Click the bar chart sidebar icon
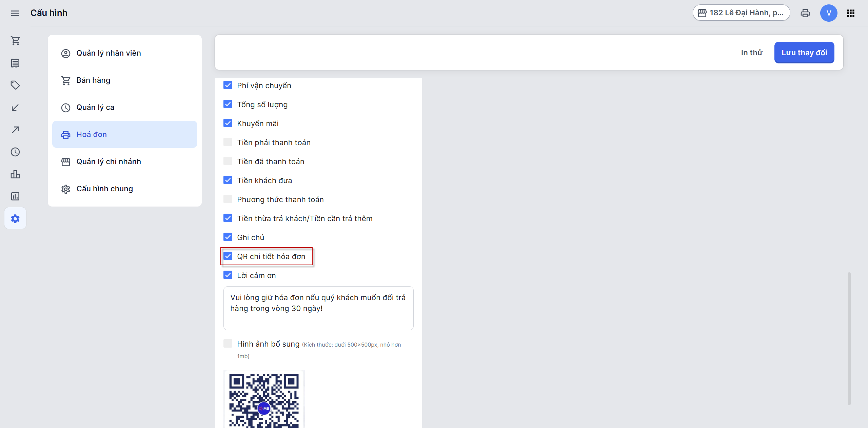Viewport: 868px width, 428px height. (15, 174)
